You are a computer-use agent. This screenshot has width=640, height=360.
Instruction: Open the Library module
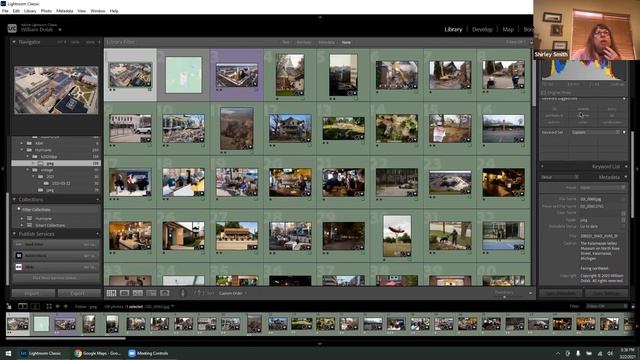pyautogui.click(x=453, y=29)
